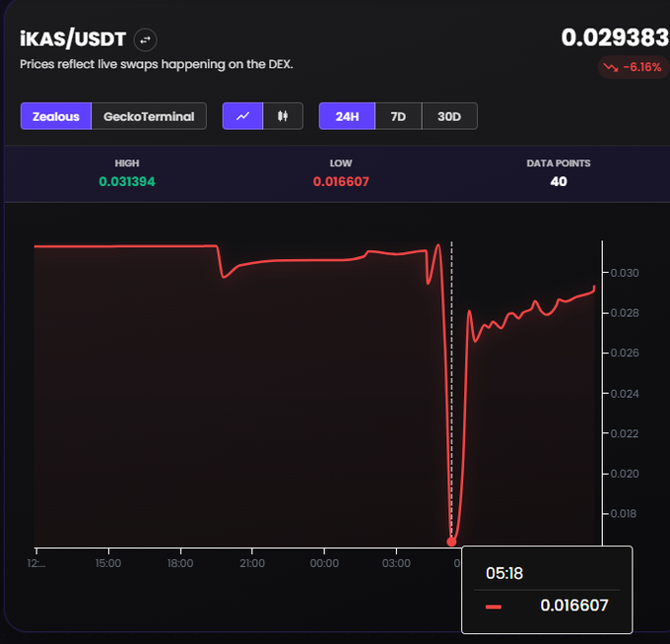Click the 00:00 x-axis label
The height and width of the screenshot is (644, 670).
pos(324,563)
